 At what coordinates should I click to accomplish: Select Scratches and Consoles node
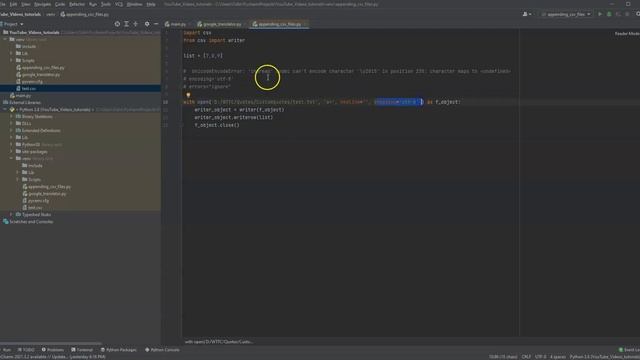coord(28,222)
